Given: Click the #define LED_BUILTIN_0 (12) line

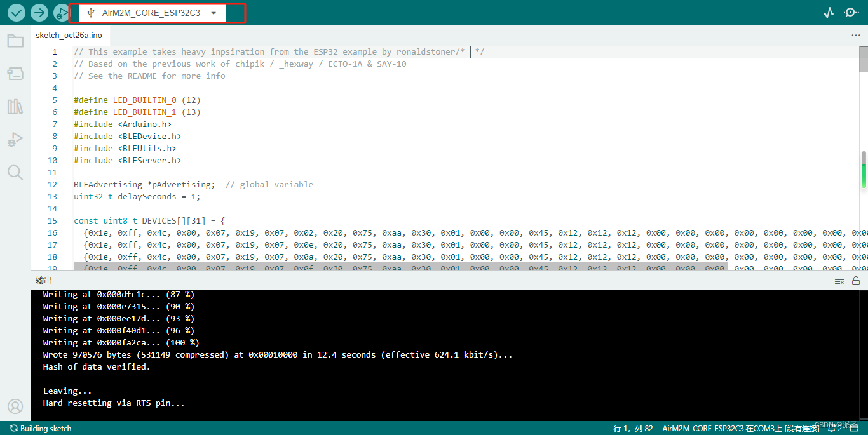Looking at the screenshot, I should (137, 100).
